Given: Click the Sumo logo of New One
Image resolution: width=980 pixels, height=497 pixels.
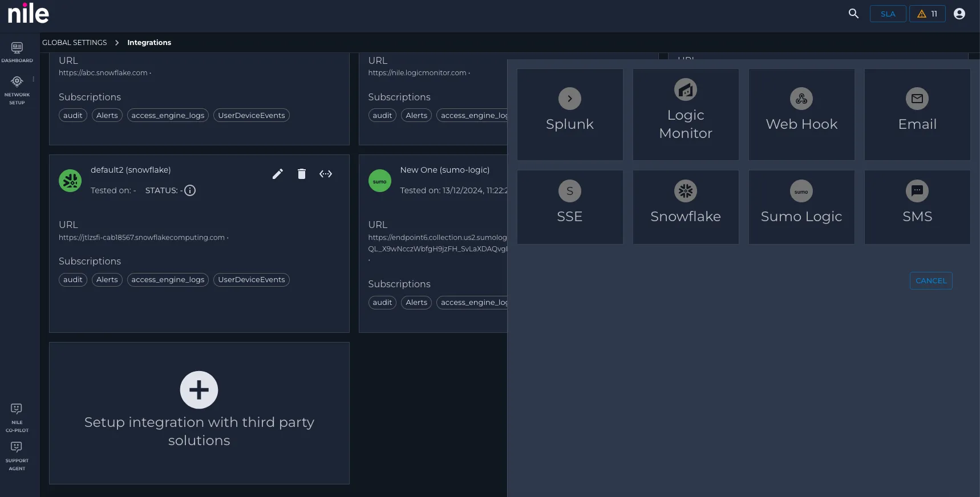Looking at the screenshot, I should point(379,181).
